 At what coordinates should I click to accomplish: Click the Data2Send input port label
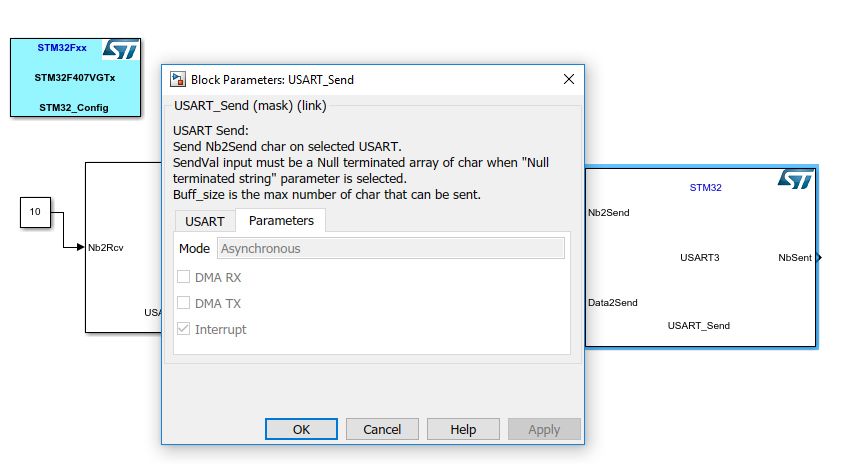point(613,303)
